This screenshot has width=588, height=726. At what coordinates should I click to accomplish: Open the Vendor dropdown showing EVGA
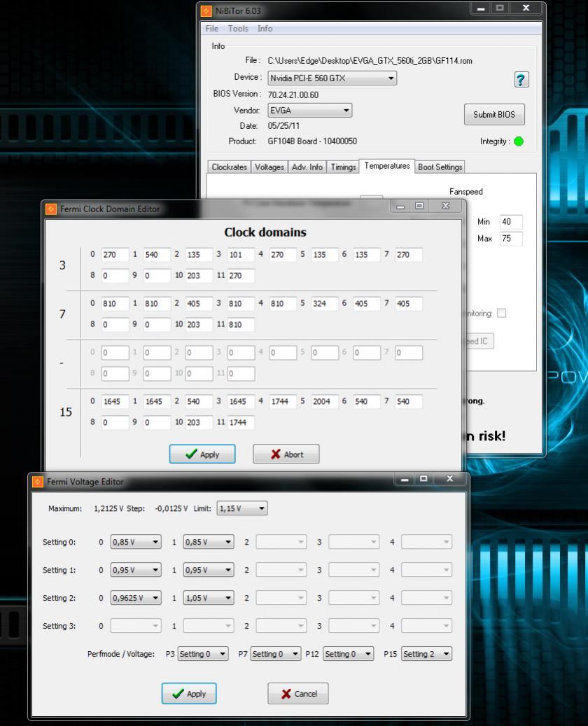(309, 110)
